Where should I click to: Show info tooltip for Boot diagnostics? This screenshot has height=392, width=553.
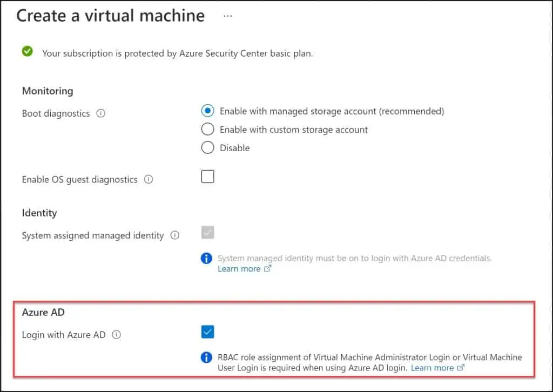point(101,113)
